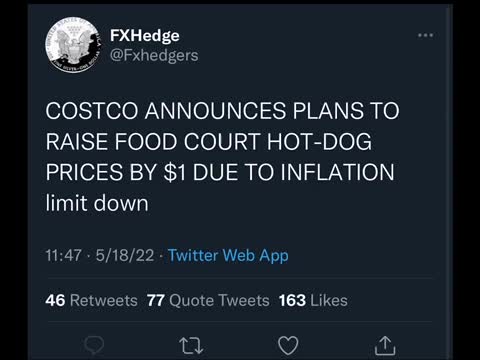Click the $1 amount in the tweet
Viewport: 480px width, 360px height.
175,172
